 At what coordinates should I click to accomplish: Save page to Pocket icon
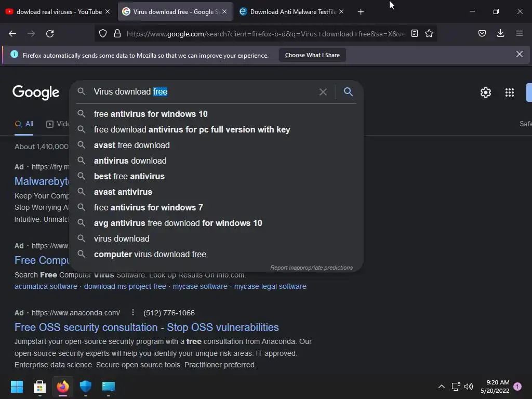(482, 34)
